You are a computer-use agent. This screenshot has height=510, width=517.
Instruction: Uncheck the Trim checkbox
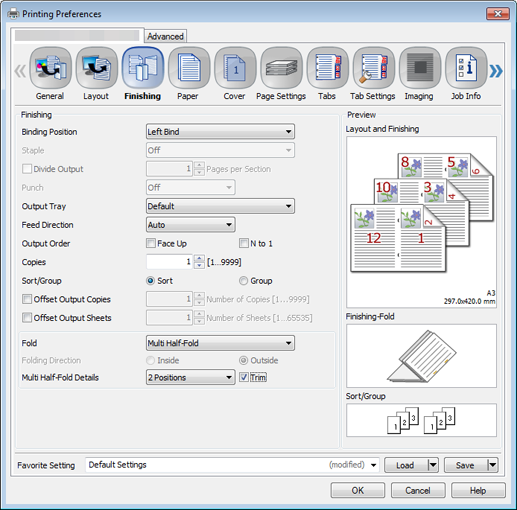pos(244,377)
